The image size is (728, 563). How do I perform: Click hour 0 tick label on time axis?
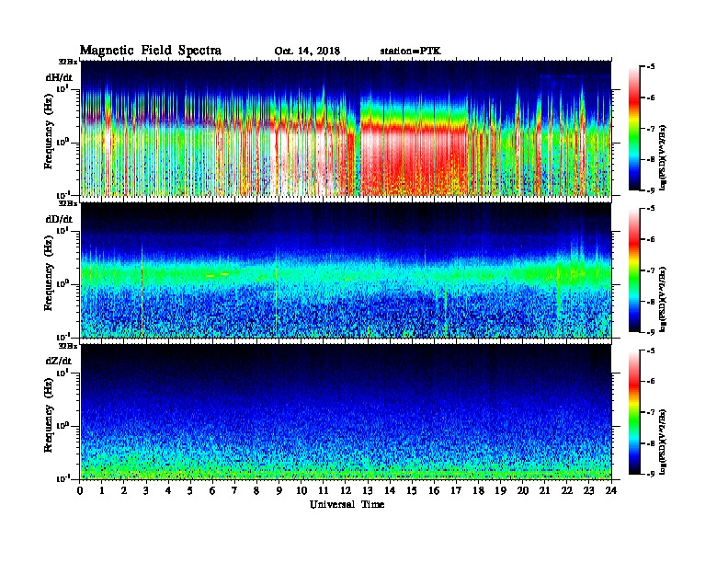click(x=80, y=491)
